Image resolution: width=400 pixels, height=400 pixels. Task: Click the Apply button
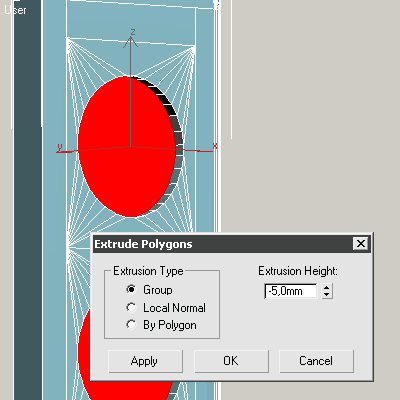point(145,361)
